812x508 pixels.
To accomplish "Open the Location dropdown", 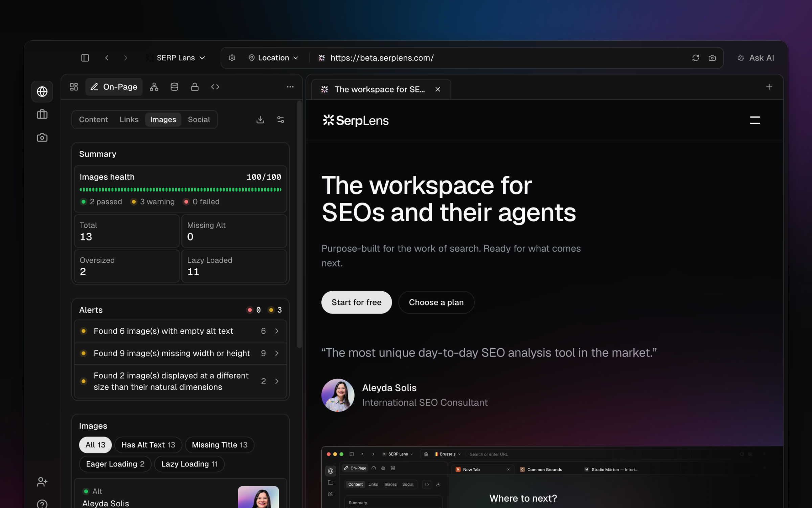I will pos(273,58).
